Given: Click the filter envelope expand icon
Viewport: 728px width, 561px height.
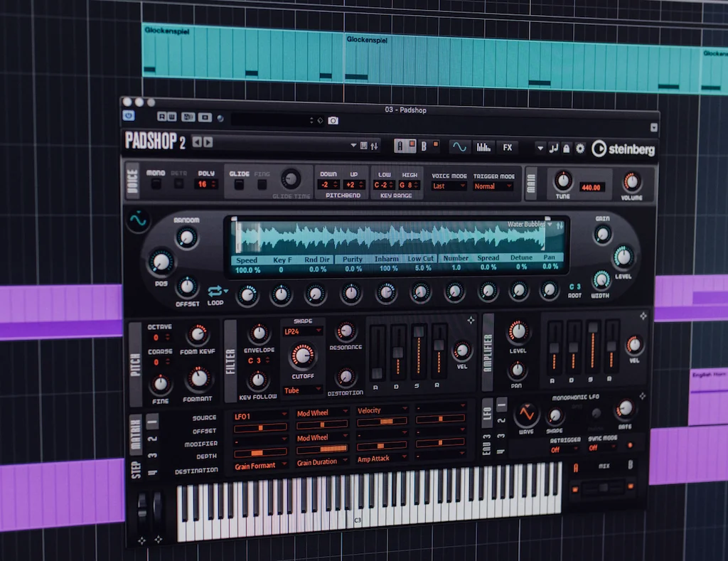Looking at the screenshot, I should 471,320.
